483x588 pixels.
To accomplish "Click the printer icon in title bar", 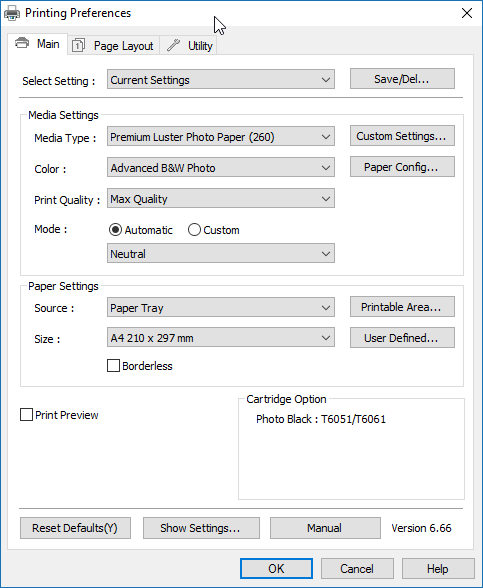I will click(x=12, y=13).
